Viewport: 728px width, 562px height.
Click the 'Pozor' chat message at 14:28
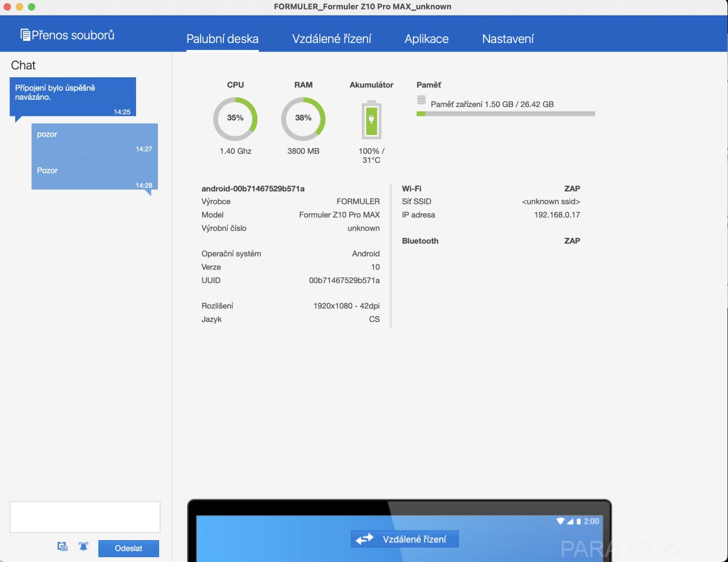click(x=95, y=176)
